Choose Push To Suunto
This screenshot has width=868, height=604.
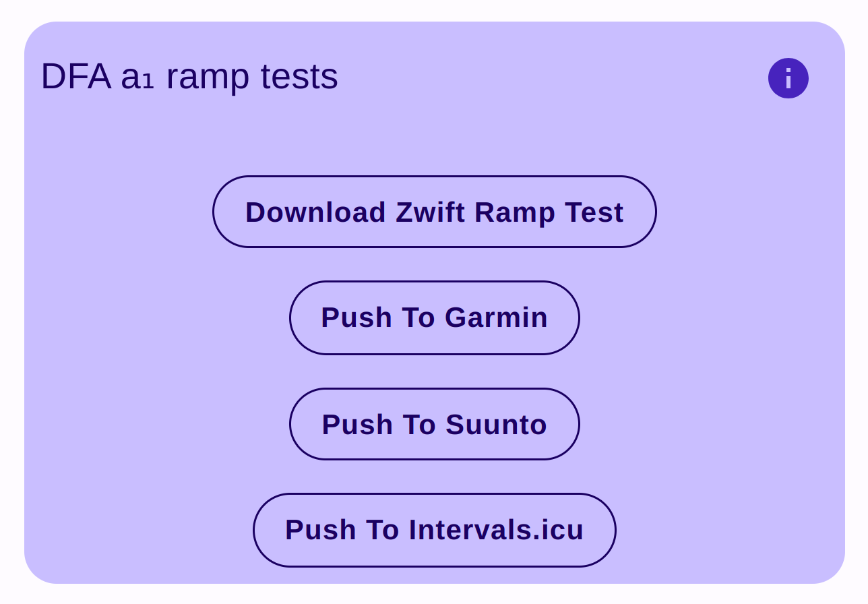pyautogui.click(x=435, y=424)
